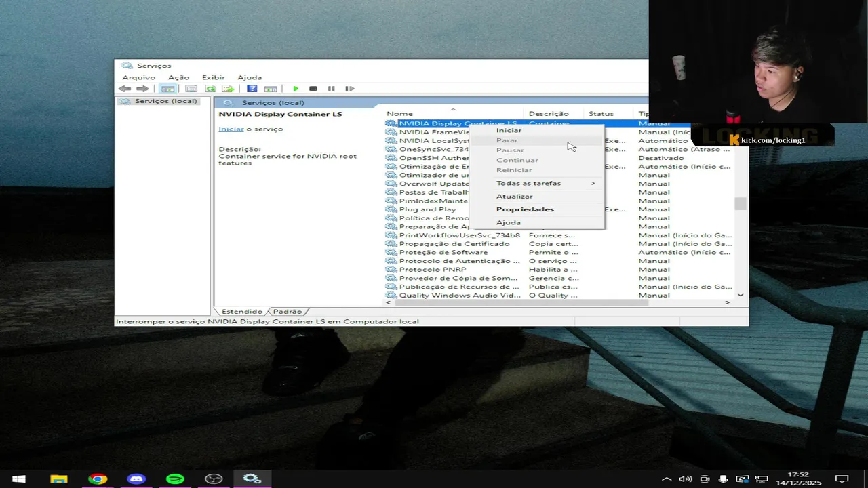Click the volume speaker tray icon
This screenshot has width=868, height=488.
point(686,479)
